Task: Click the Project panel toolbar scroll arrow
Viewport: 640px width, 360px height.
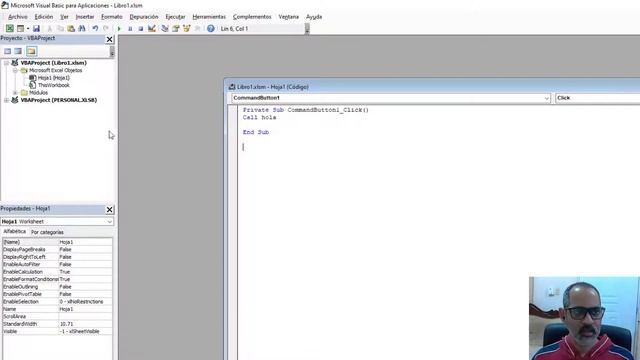Action: [112, 51]
